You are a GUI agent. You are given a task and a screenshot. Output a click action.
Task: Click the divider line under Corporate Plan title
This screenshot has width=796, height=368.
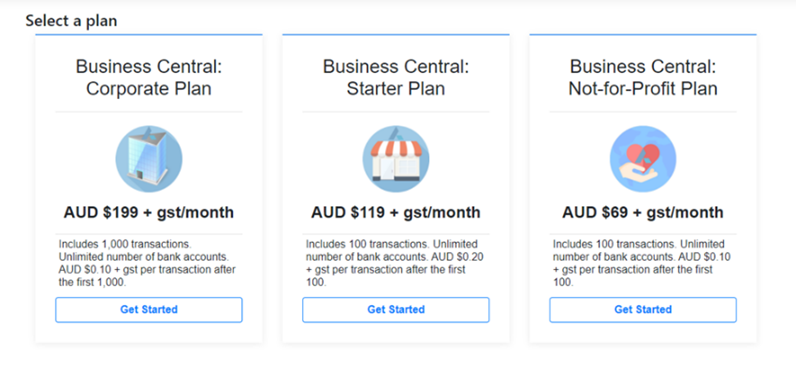149,112
